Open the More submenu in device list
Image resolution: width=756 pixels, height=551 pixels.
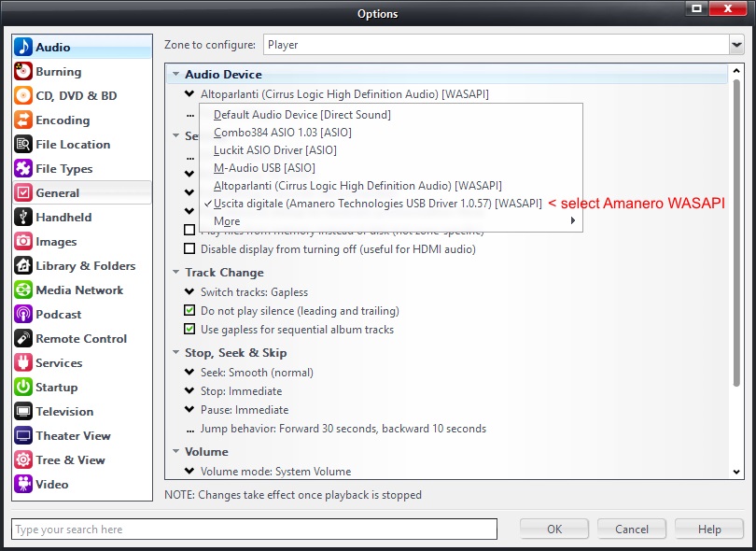[227, 221]
